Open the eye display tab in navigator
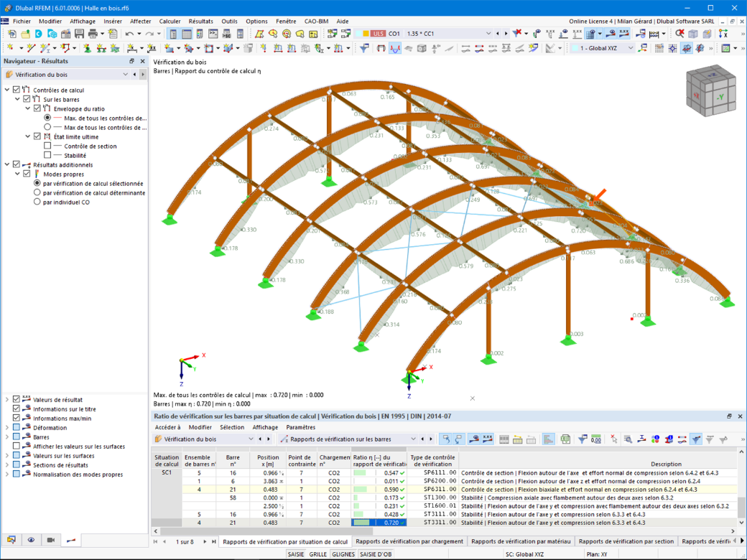747x560 pixels. (x=31, y=540)
